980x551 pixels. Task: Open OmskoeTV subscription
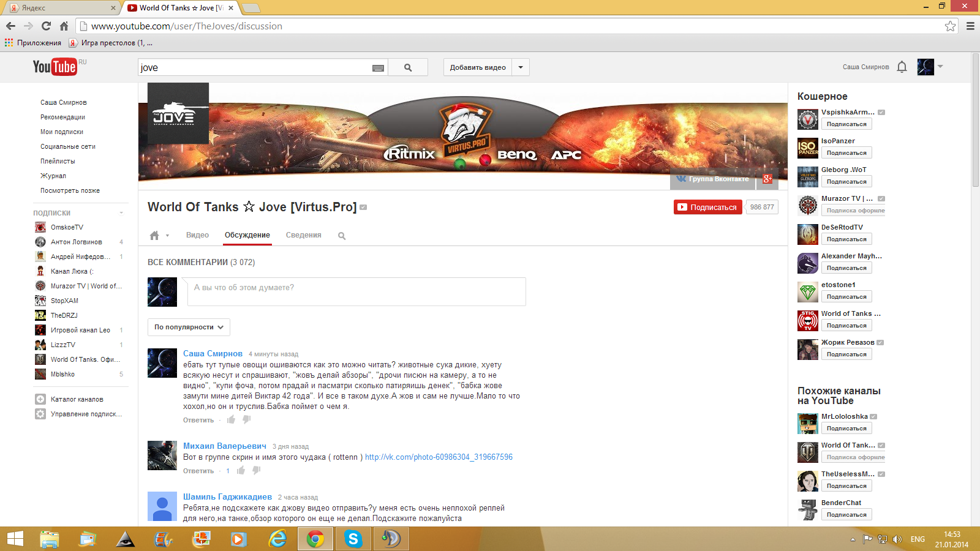[x=67, y=227]
